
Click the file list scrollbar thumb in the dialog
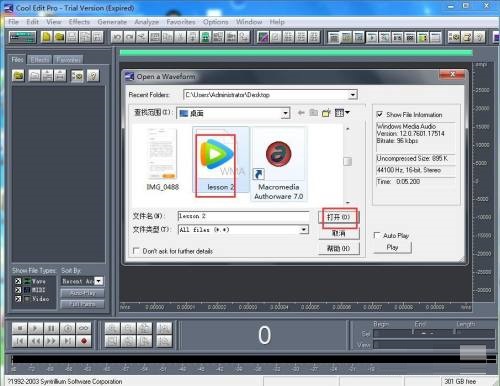point(348,162)
